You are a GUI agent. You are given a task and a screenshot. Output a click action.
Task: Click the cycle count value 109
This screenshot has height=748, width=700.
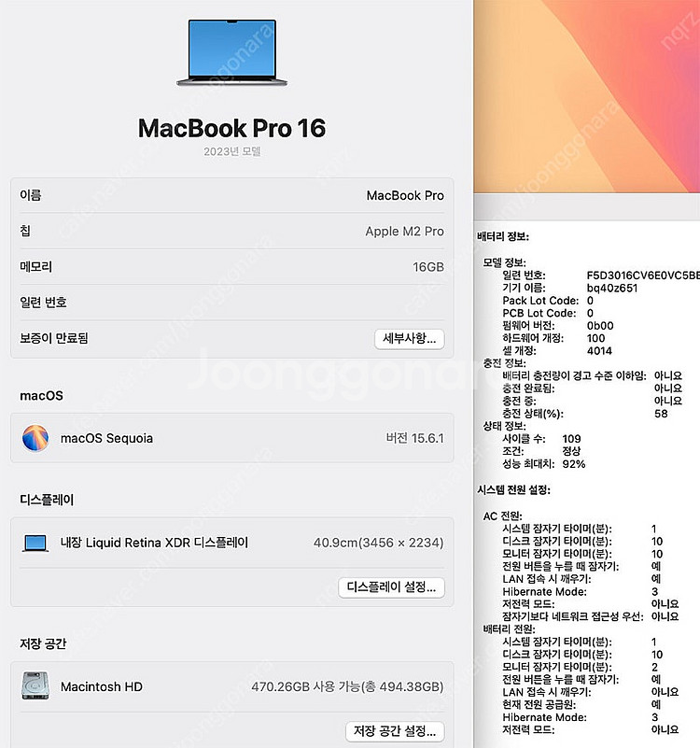pyautogui.click(x=571, y=439)
